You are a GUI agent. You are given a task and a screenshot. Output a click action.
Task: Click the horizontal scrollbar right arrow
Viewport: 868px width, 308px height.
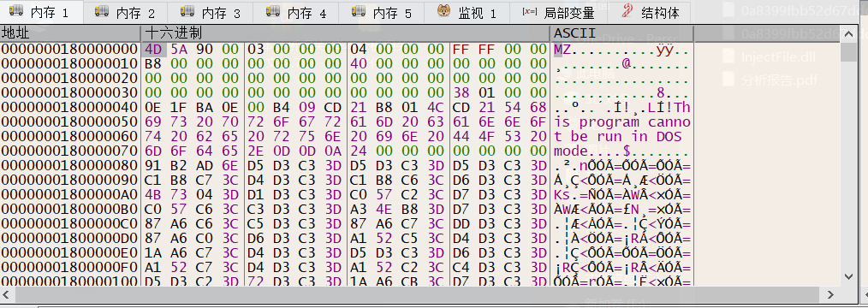(x=829, y=294)
